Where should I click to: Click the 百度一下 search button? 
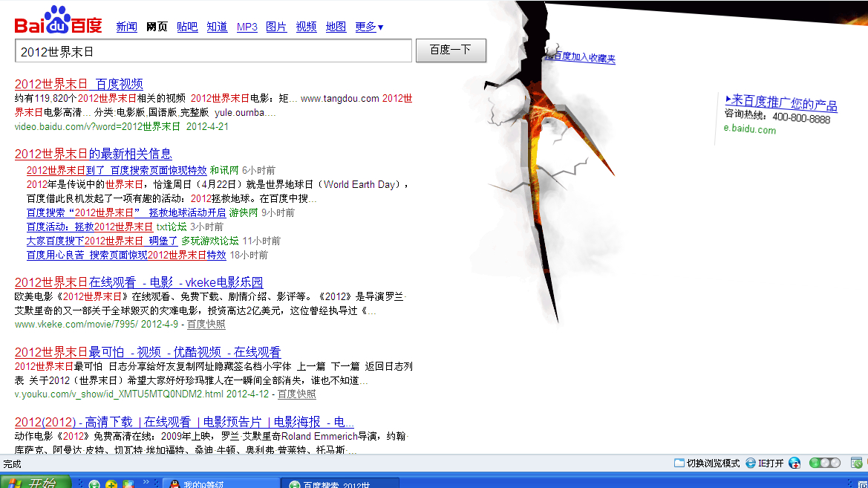[451, 51]
